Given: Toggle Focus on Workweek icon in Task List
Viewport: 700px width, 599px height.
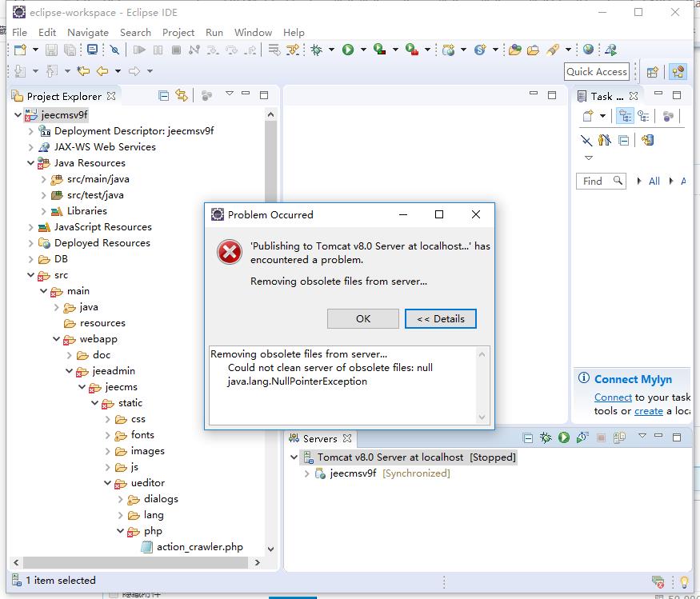Looking at the screenshot, I should tap(668, 117).
